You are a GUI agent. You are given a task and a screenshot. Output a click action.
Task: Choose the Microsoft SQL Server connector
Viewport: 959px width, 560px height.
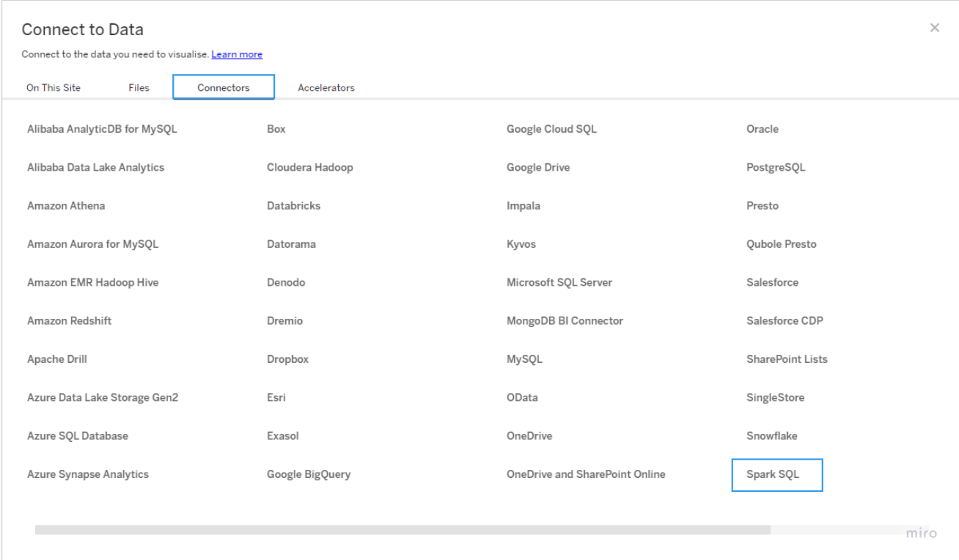(x=559, y=282)
